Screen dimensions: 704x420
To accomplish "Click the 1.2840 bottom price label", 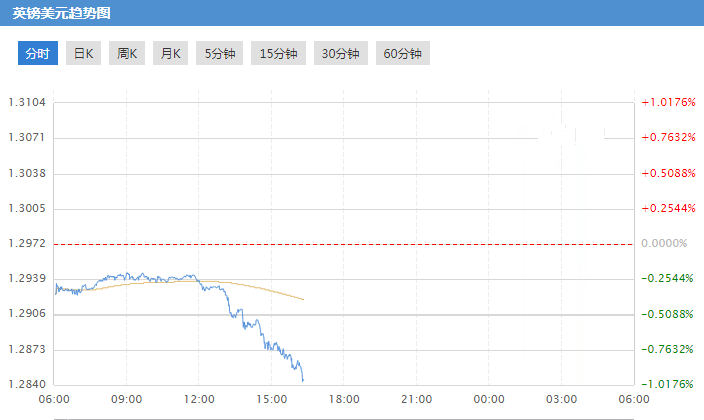I will pyautogui.click(x=27, y=385).
